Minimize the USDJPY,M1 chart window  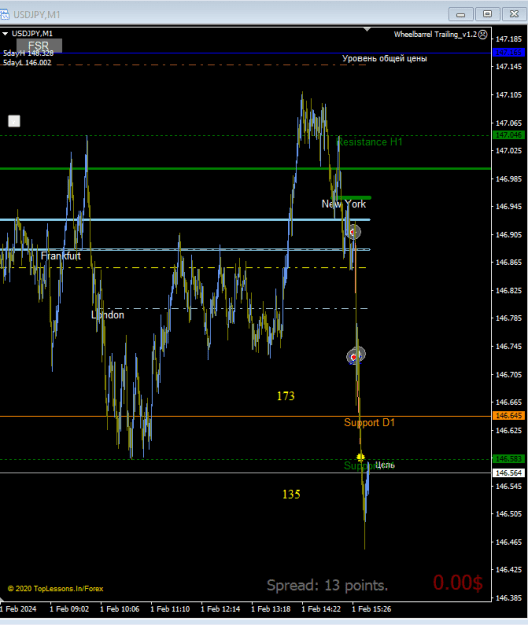click(461, 14)
